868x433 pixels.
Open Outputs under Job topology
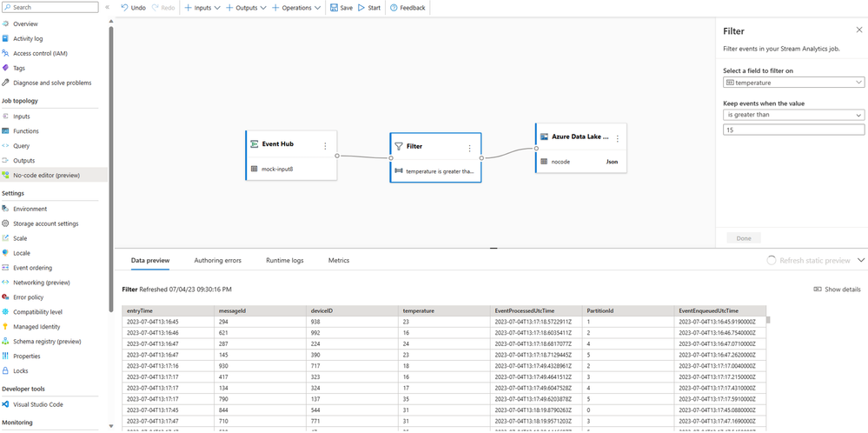(x=23, y=161)
